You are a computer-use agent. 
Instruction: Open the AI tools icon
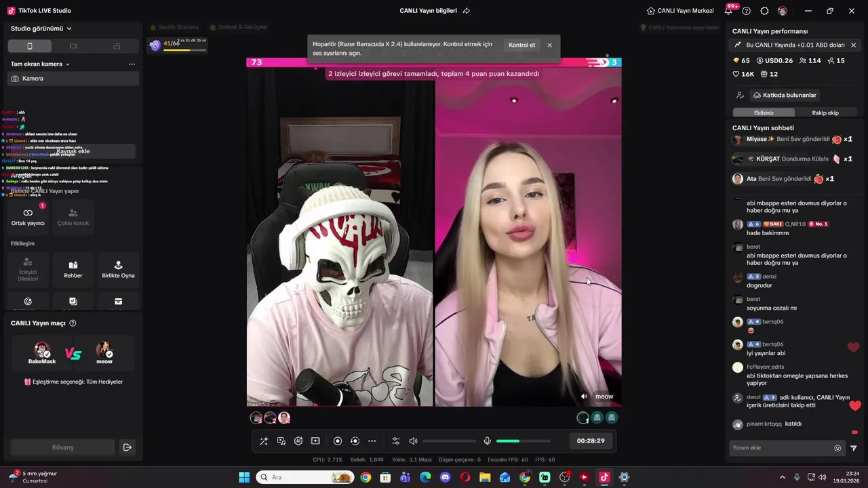pyautogui.click(x=298, y=441)
